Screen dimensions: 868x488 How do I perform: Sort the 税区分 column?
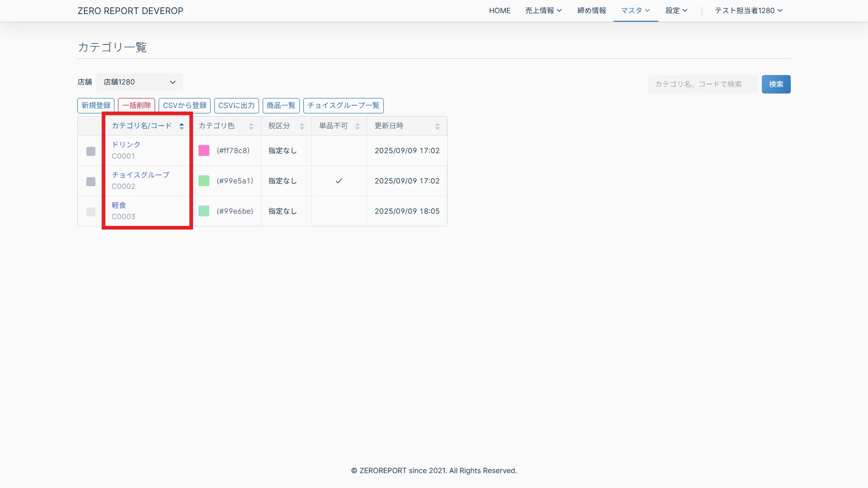pos(302,127)
